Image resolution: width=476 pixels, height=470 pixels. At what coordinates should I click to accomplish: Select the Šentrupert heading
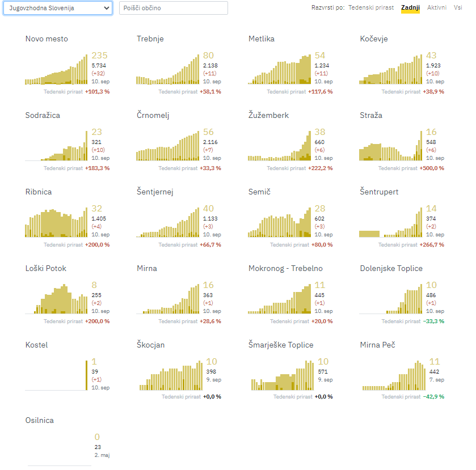(x=379, y=192)
